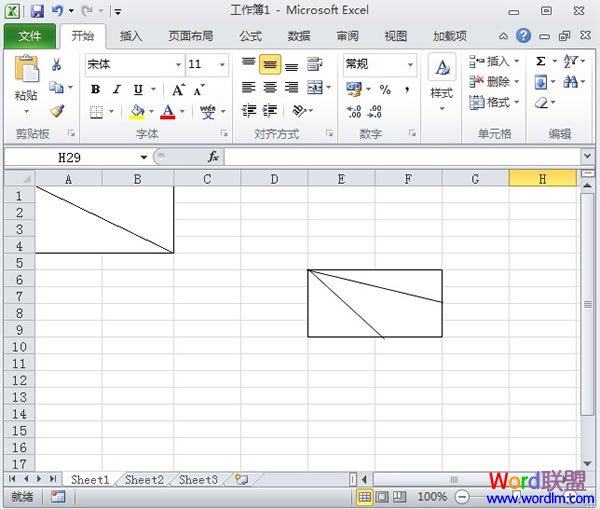Click the borders icon

point(96,112)
